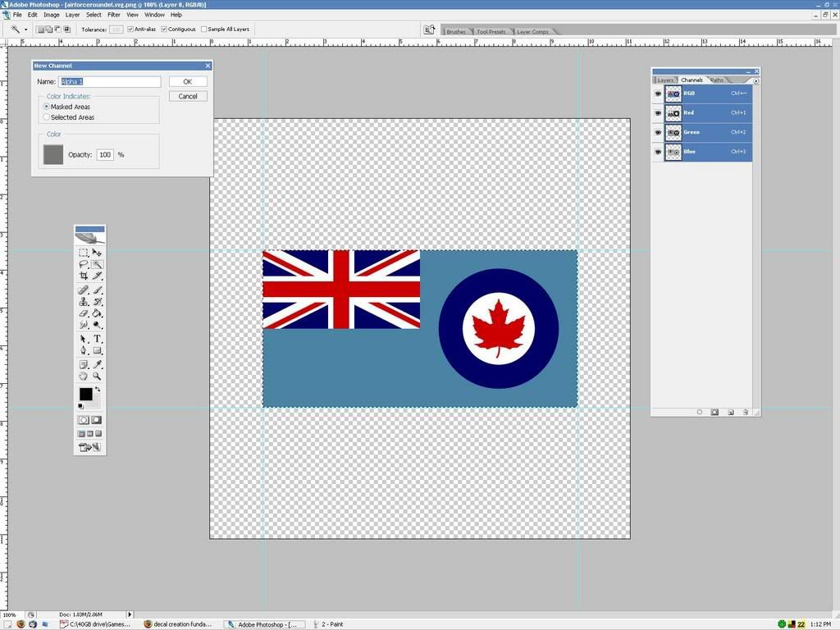
Task: Toggle the Anti-alias checkbox
Action: click(130, 30)
